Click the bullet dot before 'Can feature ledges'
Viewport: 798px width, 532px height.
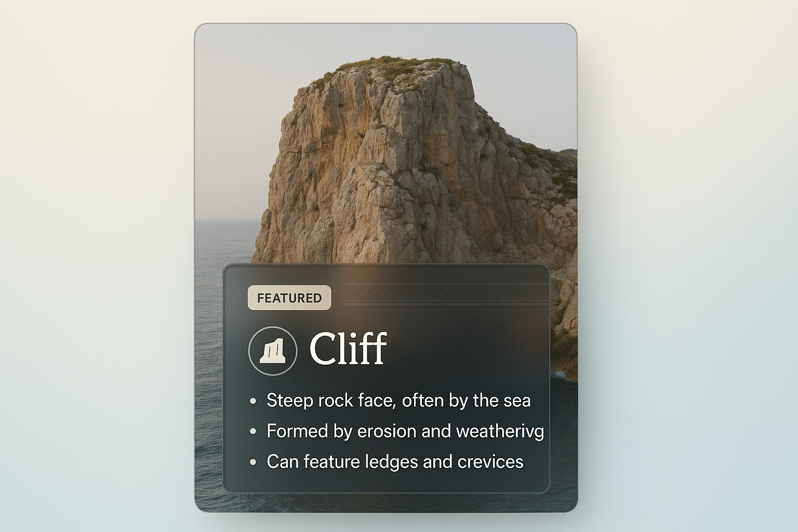253,462
